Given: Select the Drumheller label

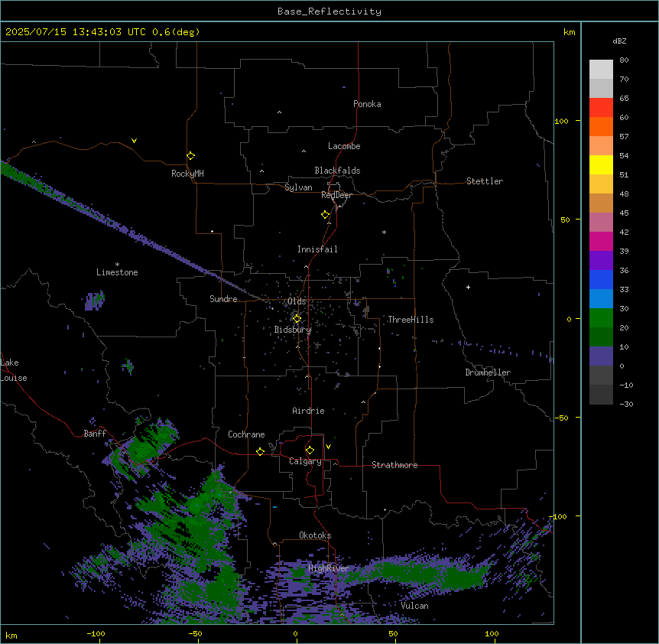Looking at the screenshot, I should pos(488,372).
